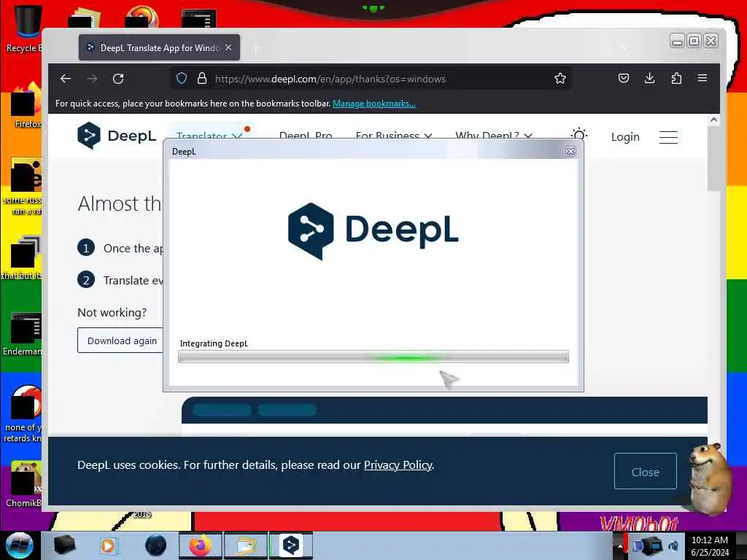Open a new Firefox tab
The image size is (747, 560).
pyautogui.click(x=256, y=48)
